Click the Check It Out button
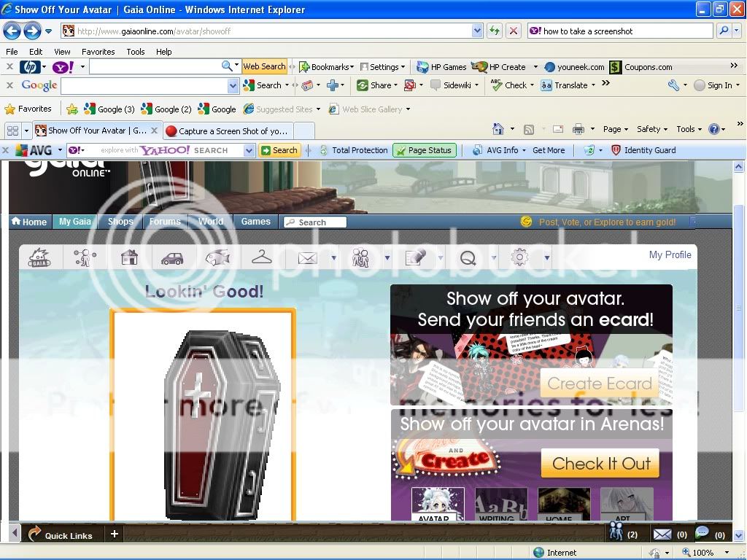 600,464
